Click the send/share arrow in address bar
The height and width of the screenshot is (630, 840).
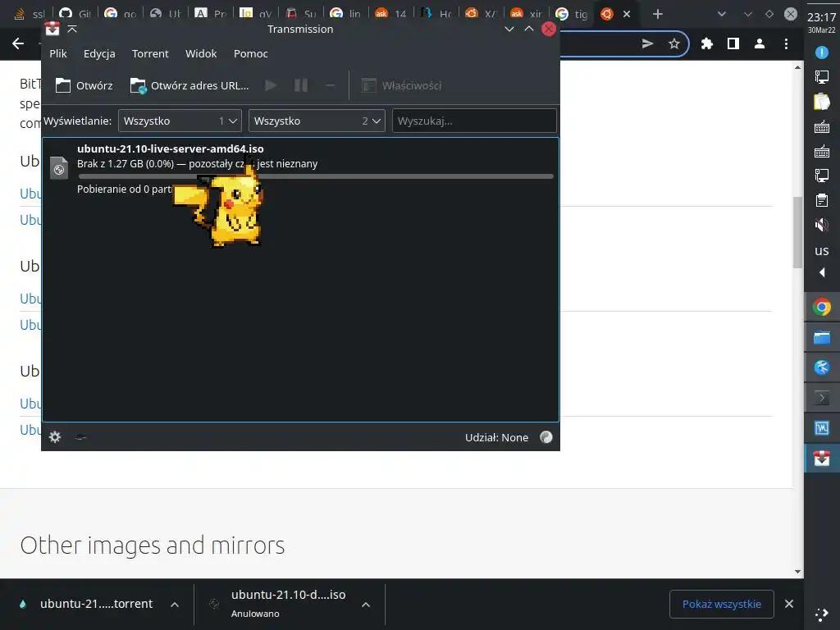coord(648,44)
